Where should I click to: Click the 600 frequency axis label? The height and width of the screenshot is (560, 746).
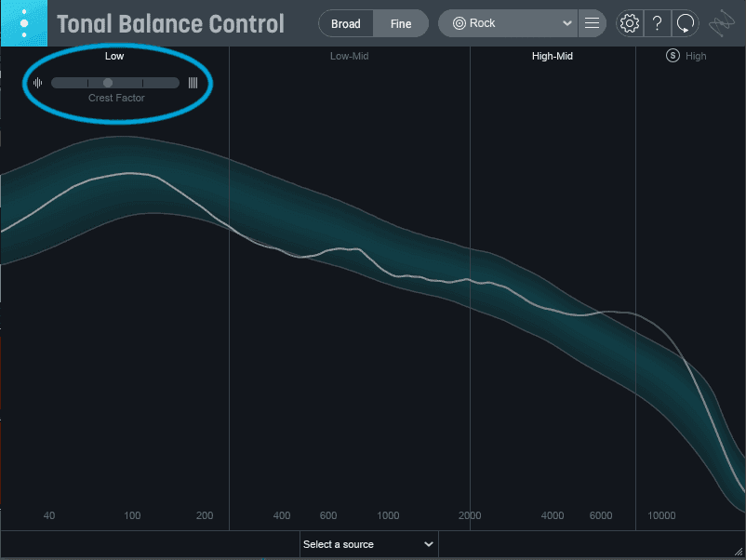point(328,515)
